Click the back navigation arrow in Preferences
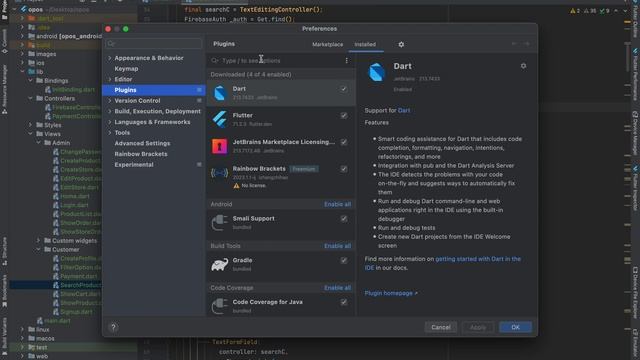The image size is (640, 360). tap(514, 44)
